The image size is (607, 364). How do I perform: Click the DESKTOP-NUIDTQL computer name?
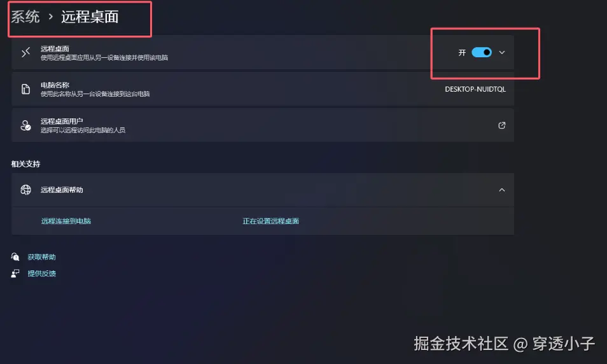tap(475, 89)
